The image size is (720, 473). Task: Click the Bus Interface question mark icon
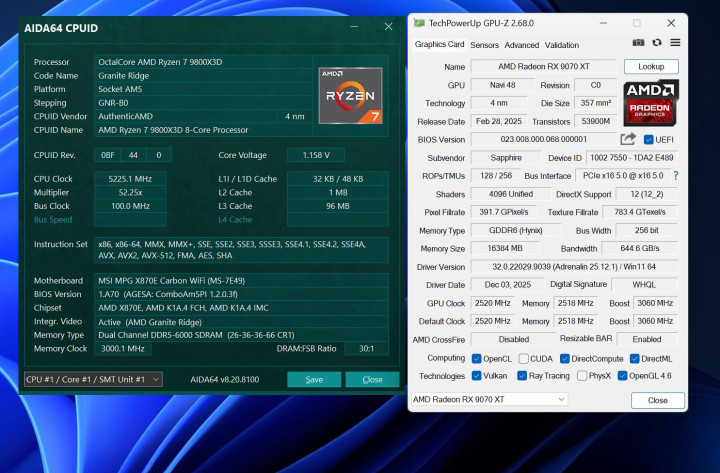coord(675,176)
